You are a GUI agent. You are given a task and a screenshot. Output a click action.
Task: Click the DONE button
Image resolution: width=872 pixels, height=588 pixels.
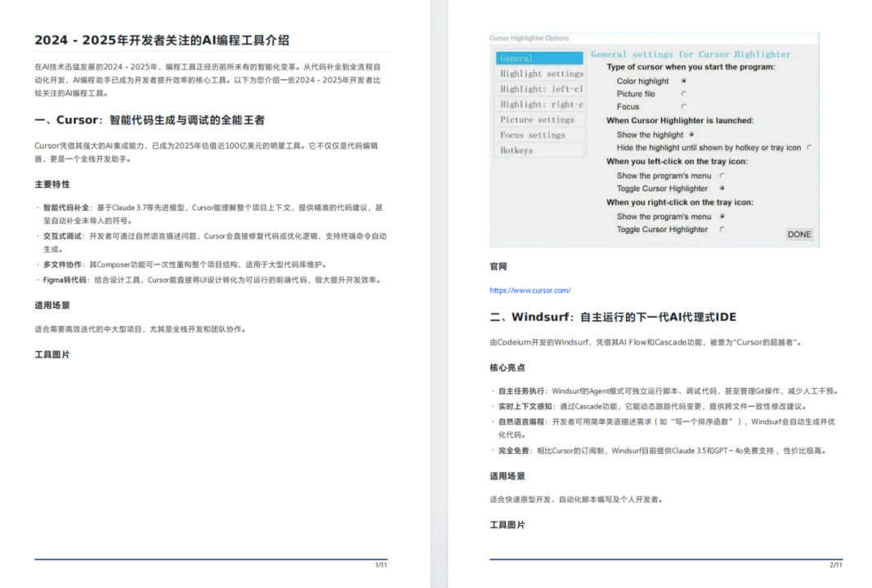pyautogui.click(x=799, y=234)
